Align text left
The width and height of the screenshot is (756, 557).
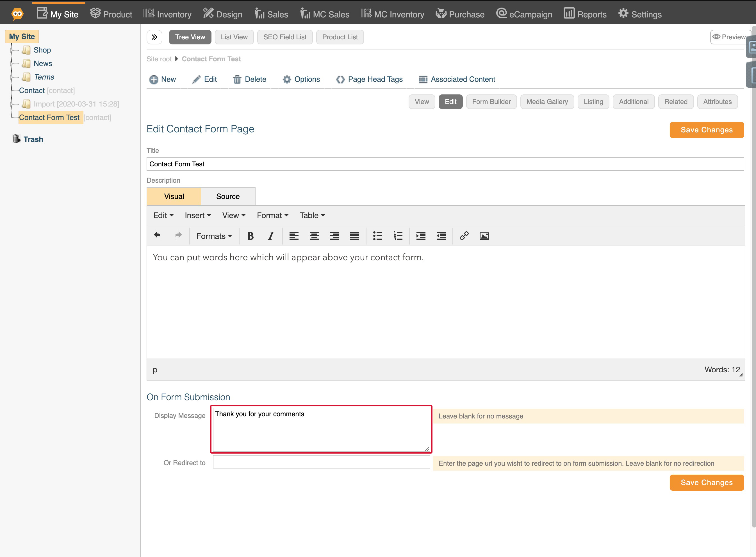(294, 236)
